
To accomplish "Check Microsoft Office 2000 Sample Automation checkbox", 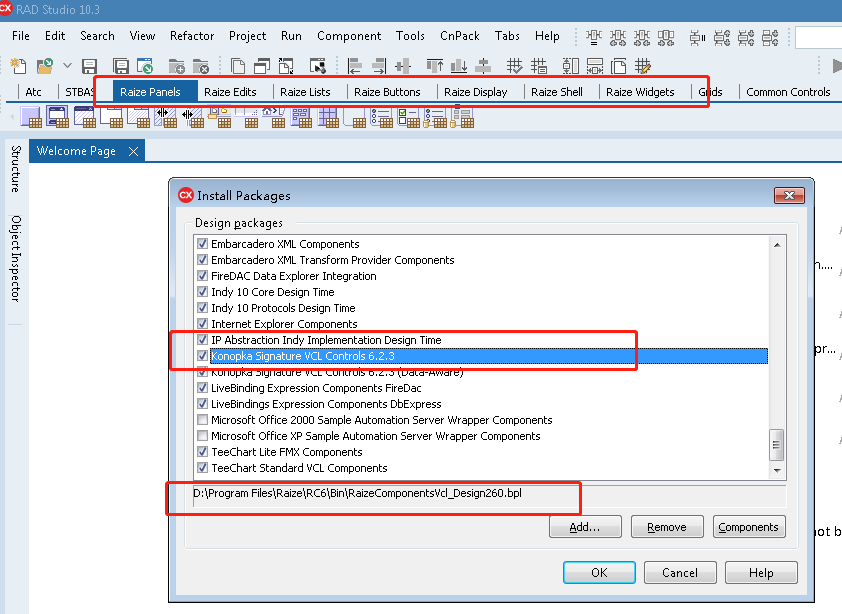I will pos(202,420).
